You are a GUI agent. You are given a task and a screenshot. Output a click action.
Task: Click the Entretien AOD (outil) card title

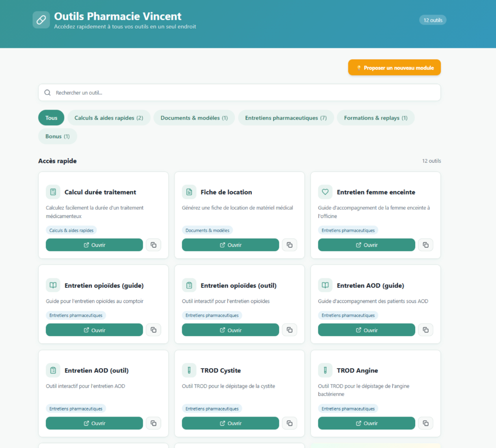[x=96, y=370]
